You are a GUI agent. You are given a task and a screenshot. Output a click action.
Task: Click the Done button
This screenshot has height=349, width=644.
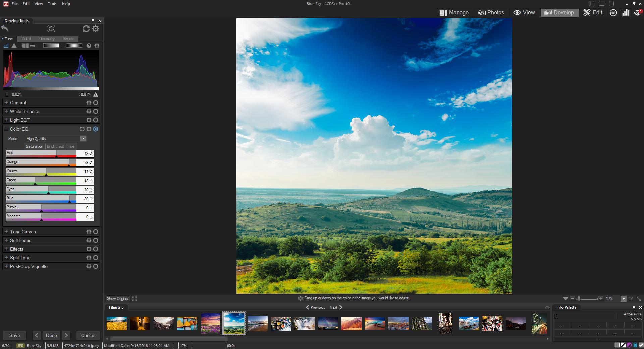(51, 335)
